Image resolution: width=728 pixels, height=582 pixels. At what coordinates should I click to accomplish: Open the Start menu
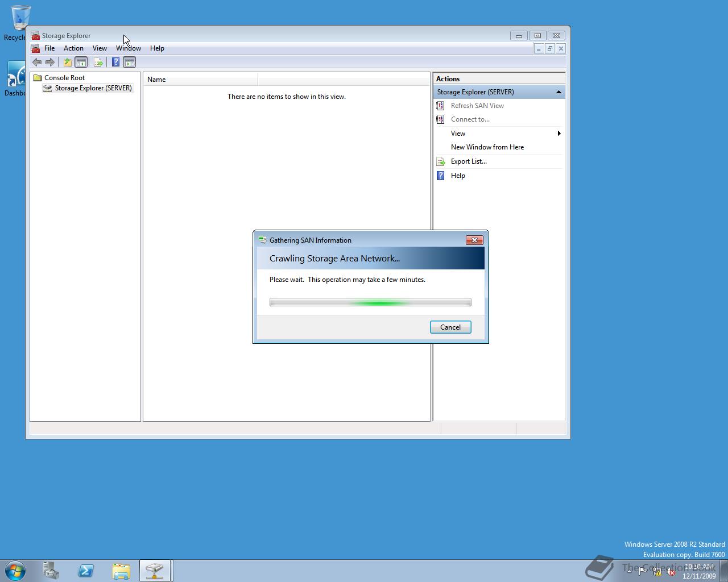click(15, 571)
